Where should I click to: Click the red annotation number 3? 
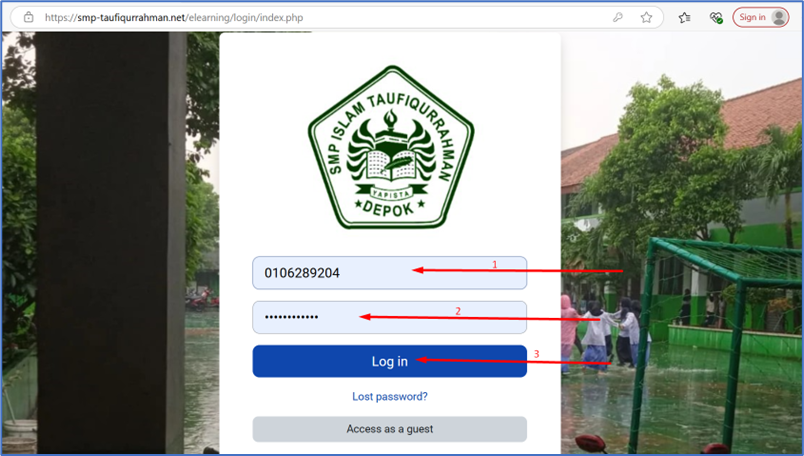[x=536, y=354]
